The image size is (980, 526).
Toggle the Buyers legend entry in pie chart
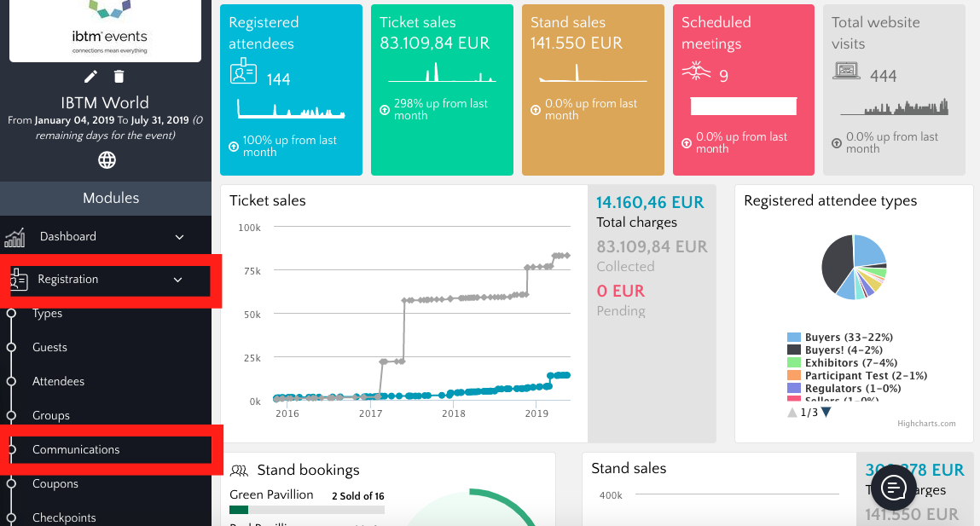click(x=822, y=338)
